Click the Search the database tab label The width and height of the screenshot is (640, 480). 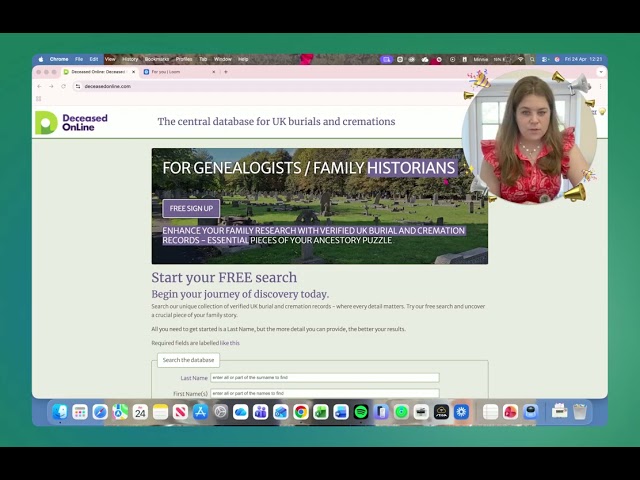point(188,360)
